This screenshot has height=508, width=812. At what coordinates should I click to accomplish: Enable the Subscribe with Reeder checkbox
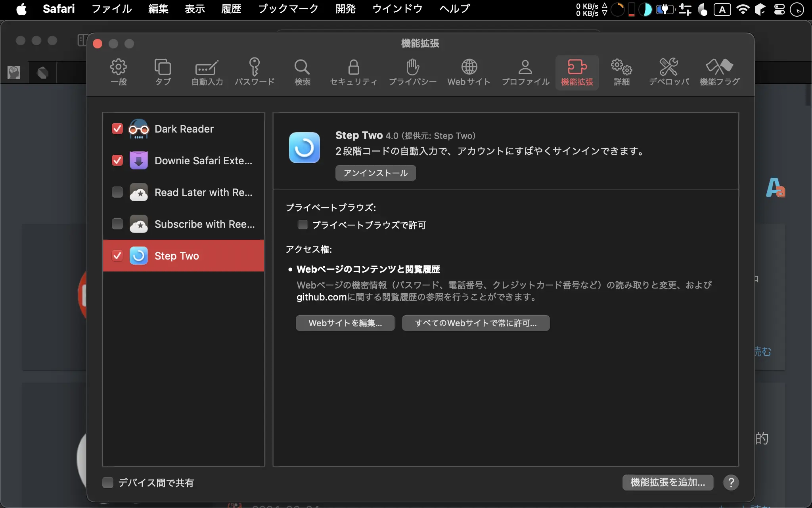pyautogui.click(x=117, y=224)
